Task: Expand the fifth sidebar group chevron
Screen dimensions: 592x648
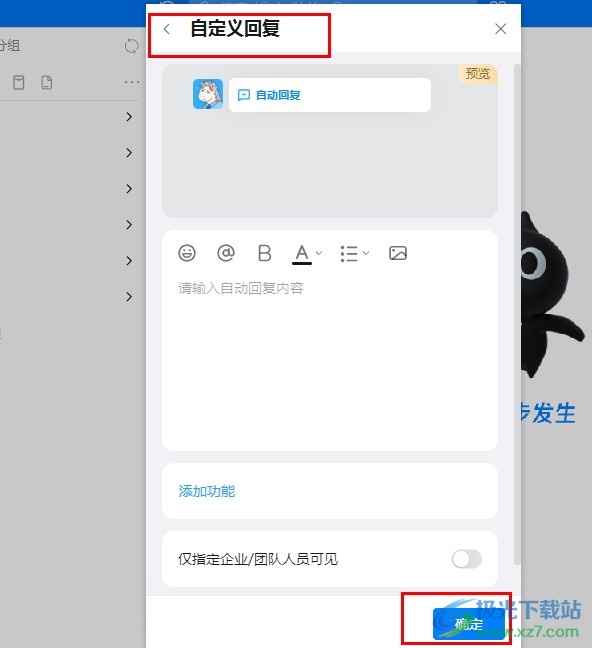Action: (129, 261)
